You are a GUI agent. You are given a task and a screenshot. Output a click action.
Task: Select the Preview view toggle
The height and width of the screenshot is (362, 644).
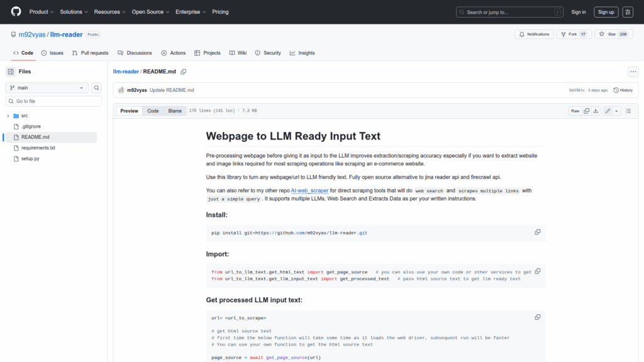[x=129, y=111]
